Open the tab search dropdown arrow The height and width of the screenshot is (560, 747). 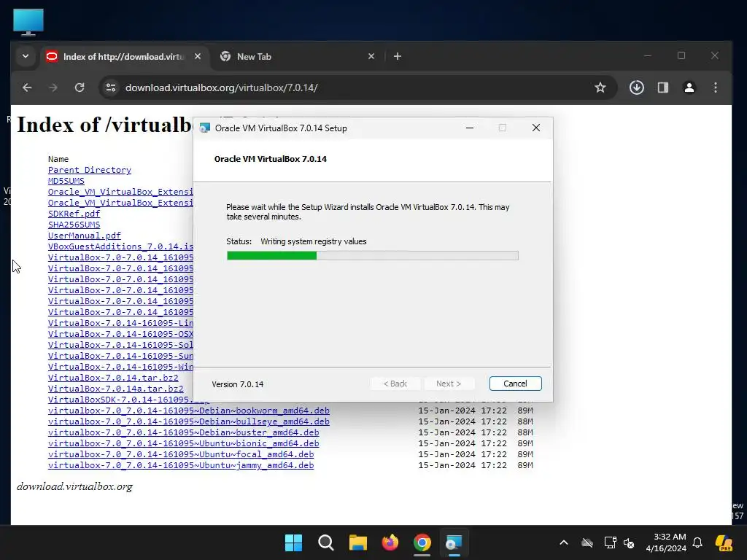tap(26, 56)
